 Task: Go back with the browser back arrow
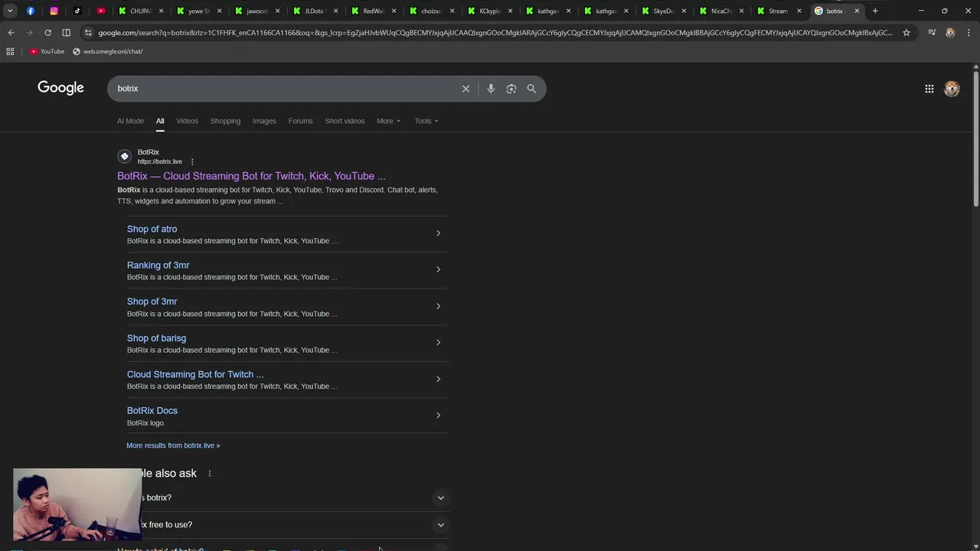pyautogui.click(x=11, y=33)
